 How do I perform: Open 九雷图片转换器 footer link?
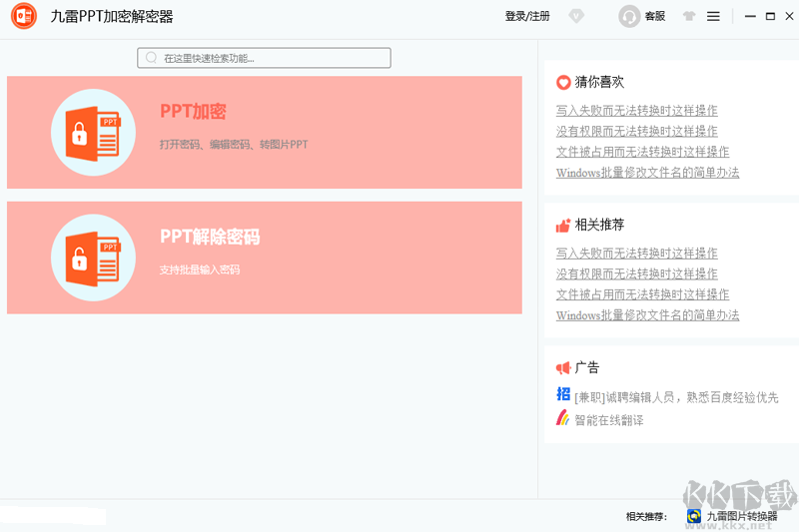(742, 516)
